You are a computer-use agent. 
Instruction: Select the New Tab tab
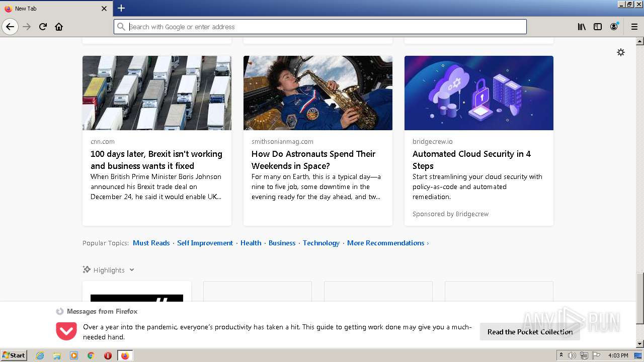(x=56, y=9)
